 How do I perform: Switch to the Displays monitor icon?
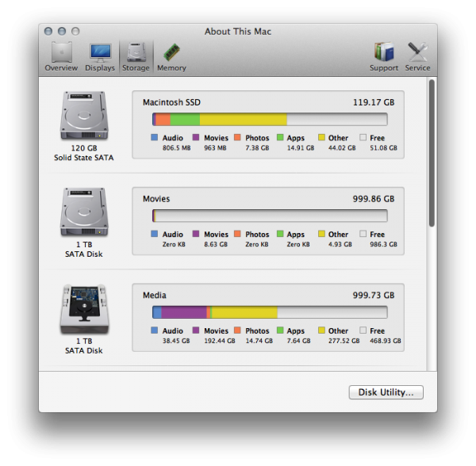[101, 52]
